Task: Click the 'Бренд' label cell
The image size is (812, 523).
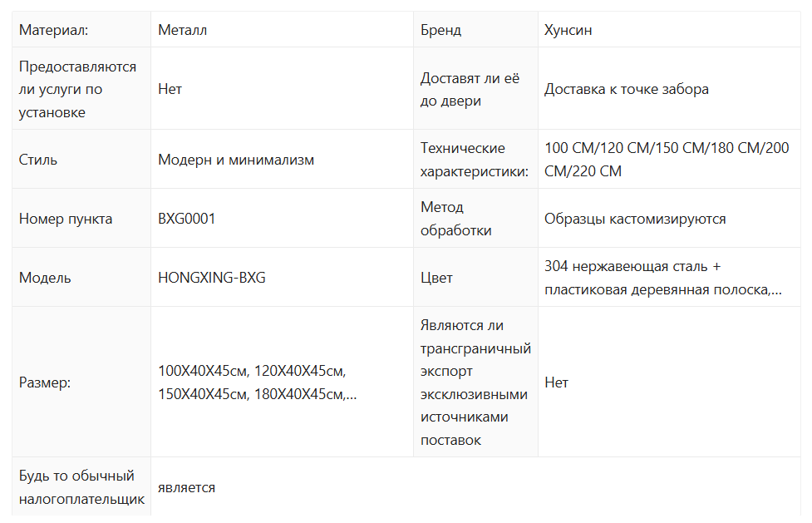Action: point(440,30)
